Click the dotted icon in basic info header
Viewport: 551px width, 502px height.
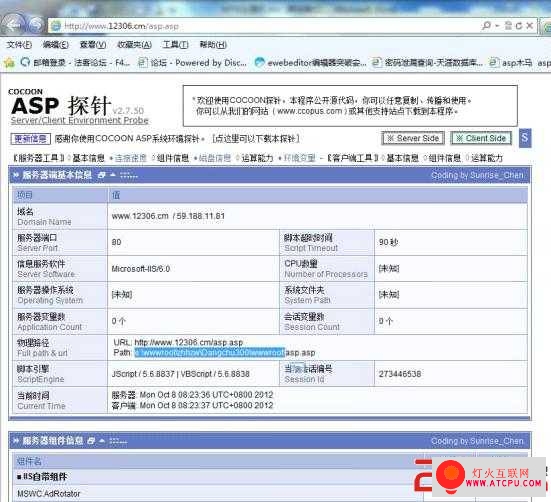129,175
